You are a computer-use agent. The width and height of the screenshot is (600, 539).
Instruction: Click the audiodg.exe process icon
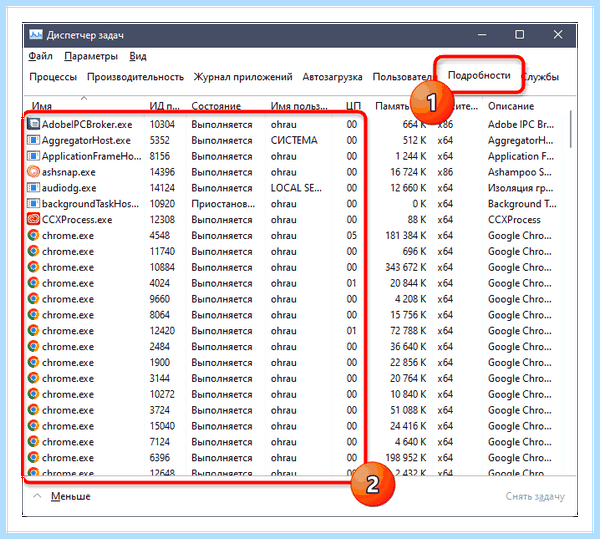[34, 187]
